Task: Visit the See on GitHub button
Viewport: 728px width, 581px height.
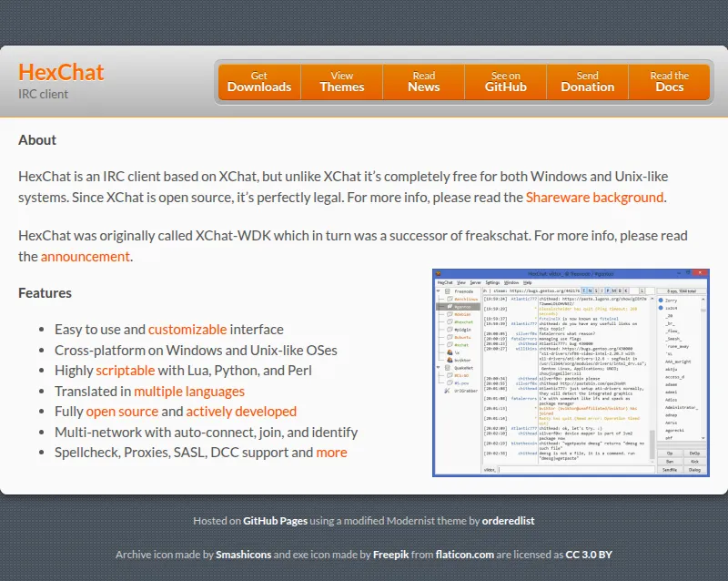Action: (506, 82)
